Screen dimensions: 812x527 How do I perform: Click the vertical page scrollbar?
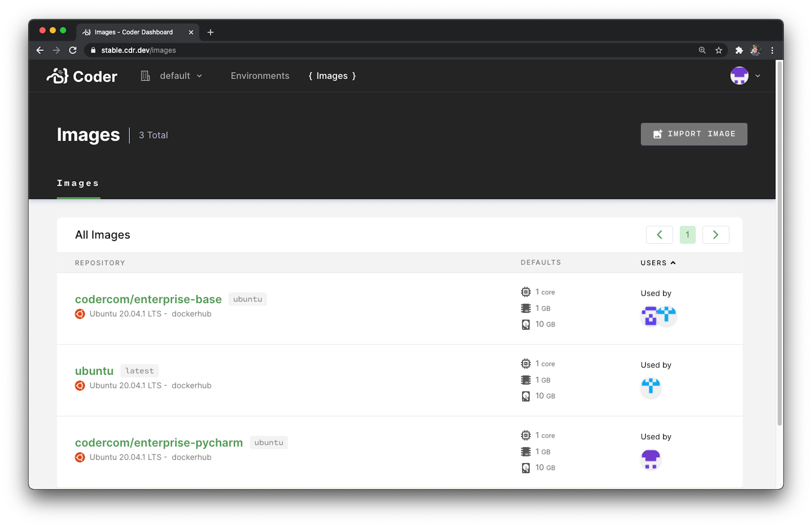tap(779, 243)
